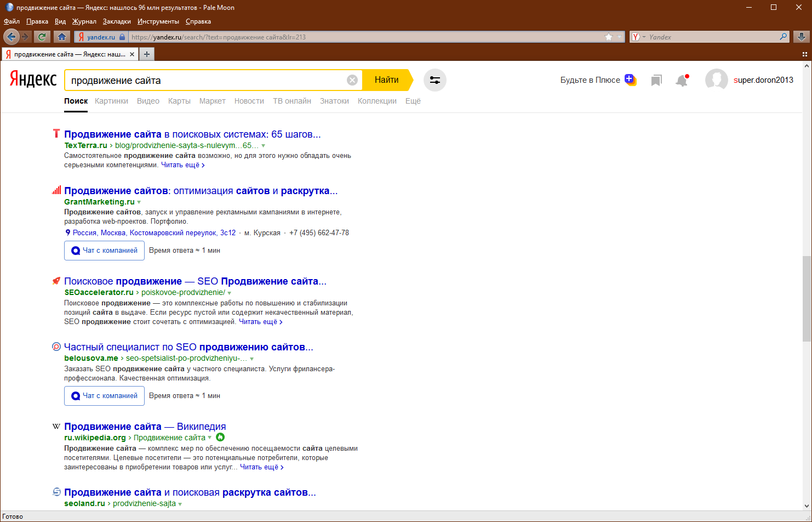The width and height of the screenshot is (812, 522).
Task: Open the Правка menu
Action: click(x=37, y=21)
